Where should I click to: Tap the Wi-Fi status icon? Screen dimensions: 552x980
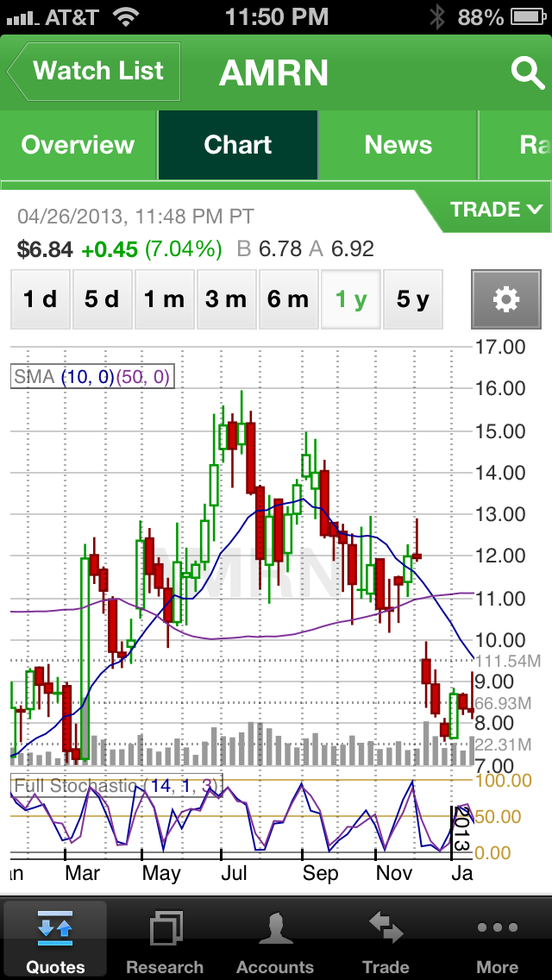(126, 17)
